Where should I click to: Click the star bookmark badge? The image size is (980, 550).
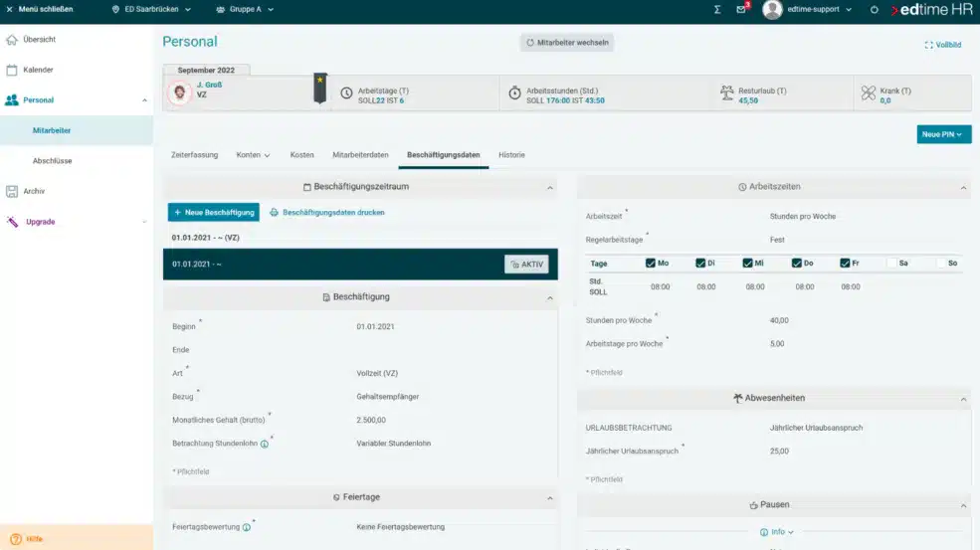click(320, 89)
